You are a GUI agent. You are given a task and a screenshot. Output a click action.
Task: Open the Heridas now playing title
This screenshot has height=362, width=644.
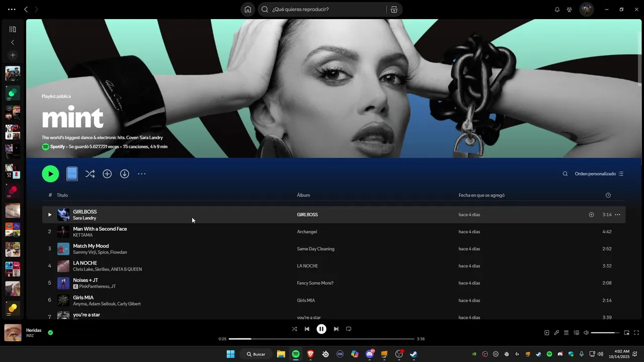(x=34, y=330)
